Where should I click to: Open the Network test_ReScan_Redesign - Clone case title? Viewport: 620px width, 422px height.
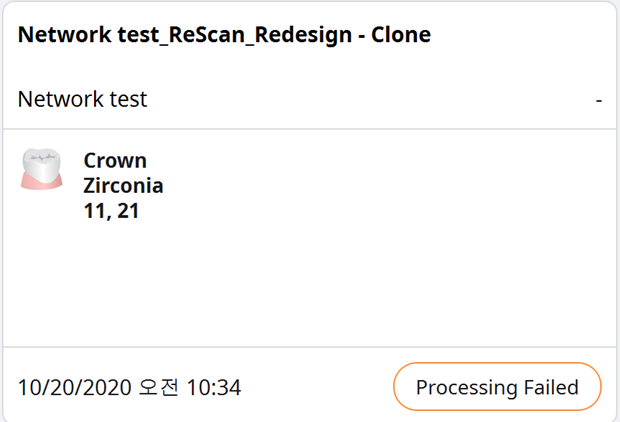[224, 34]
